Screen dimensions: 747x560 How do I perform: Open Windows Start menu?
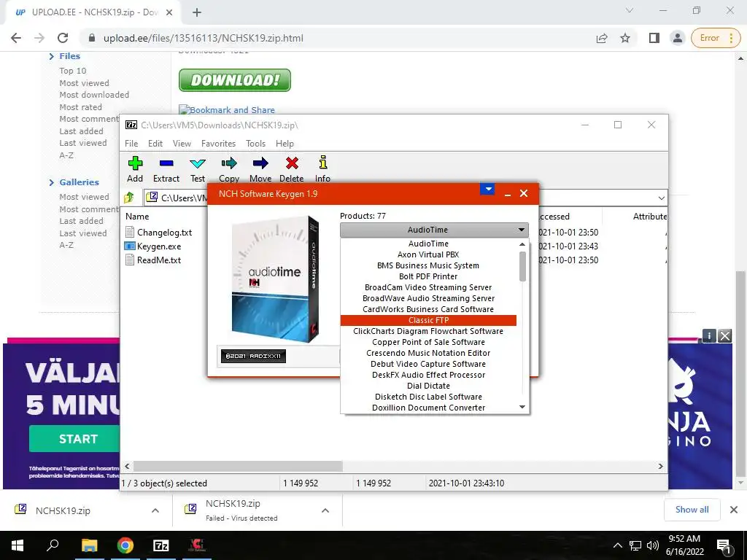pyautogui.click(x=18, y=545)
